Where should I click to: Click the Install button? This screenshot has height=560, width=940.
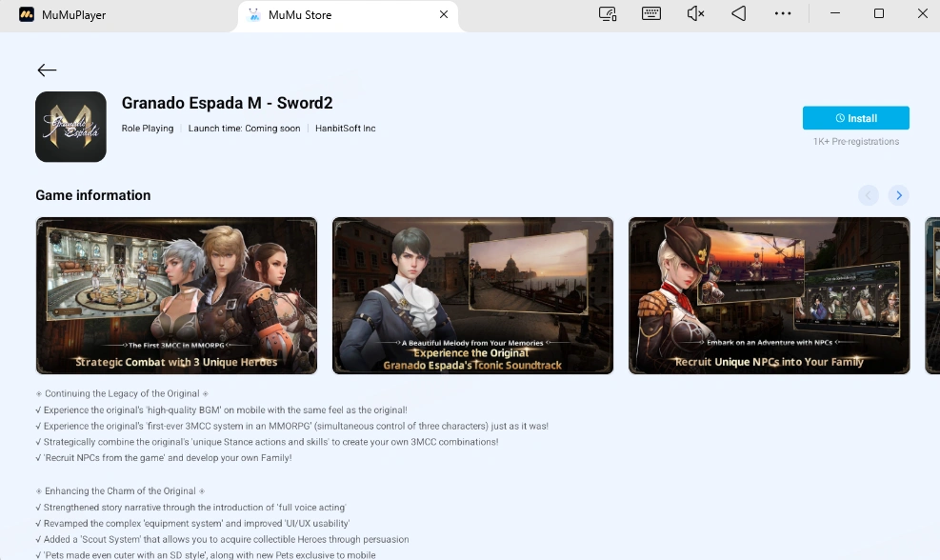coord(855,118)
